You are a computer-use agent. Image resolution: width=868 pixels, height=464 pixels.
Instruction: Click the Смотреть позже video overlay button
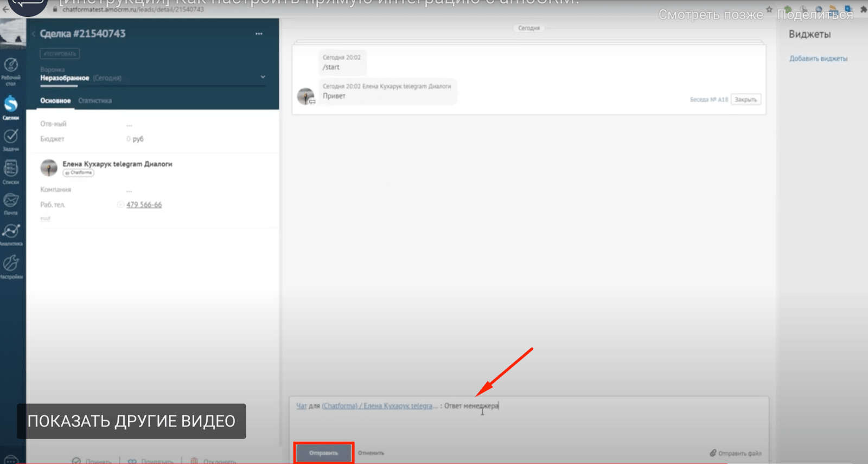[x=711, y=15]
